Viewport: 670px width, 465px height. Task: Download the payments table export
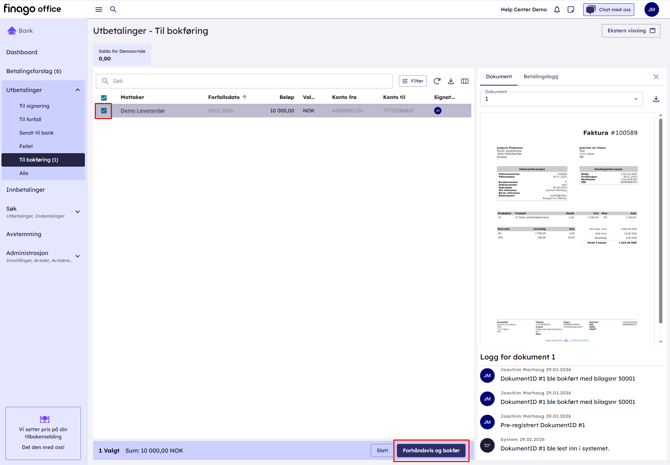pyautogui.click(x=451, y=81)
